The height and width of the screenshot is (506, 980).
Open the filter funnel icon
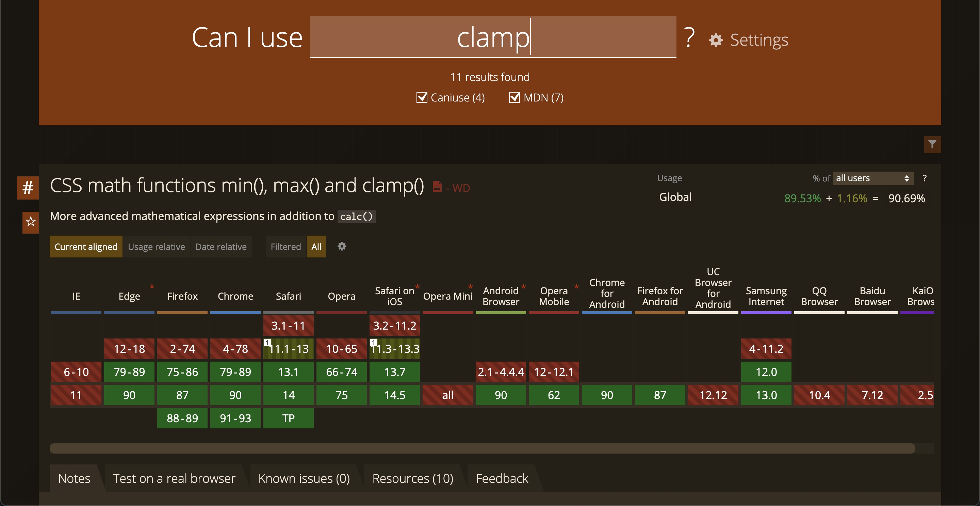(932, 144)
